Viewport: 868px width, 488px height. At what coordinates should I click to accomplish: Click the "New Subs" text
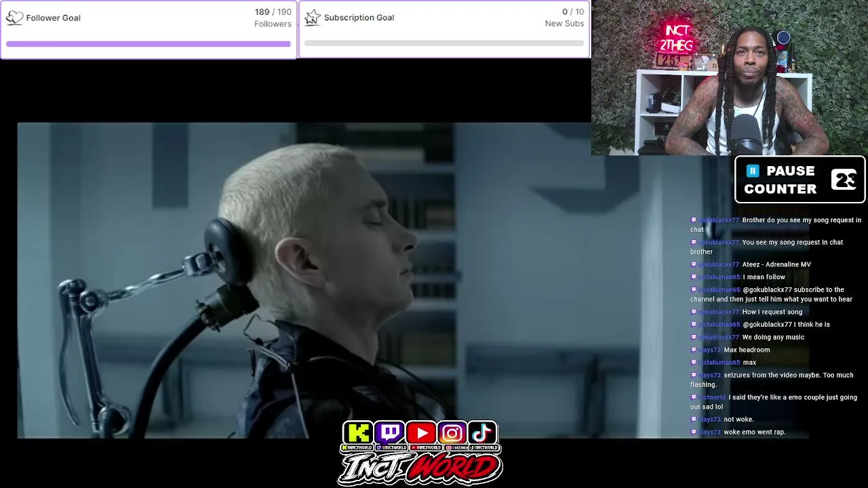click(x=564, y=24)
